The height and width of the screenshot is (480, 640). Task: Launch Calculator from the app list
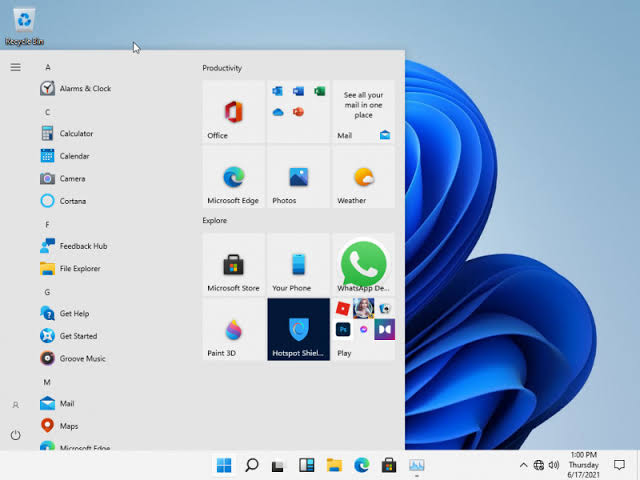tap(67, 133)
